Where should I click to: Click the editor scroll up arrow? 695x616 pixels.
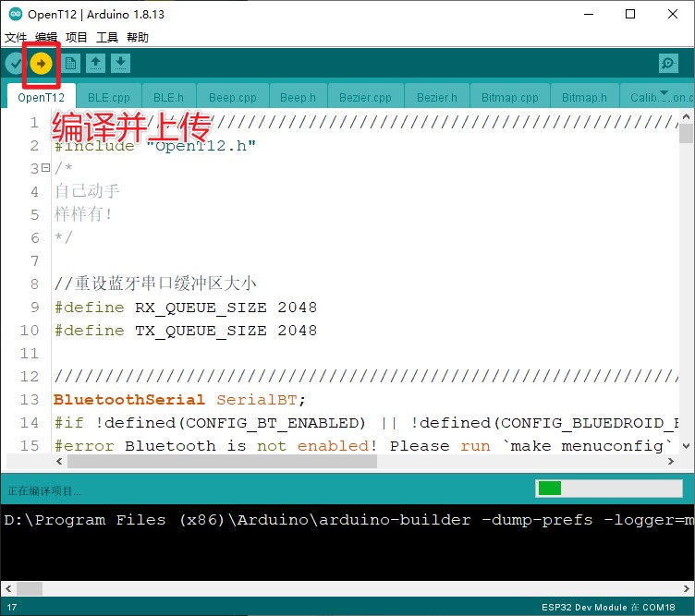point(686,116)
